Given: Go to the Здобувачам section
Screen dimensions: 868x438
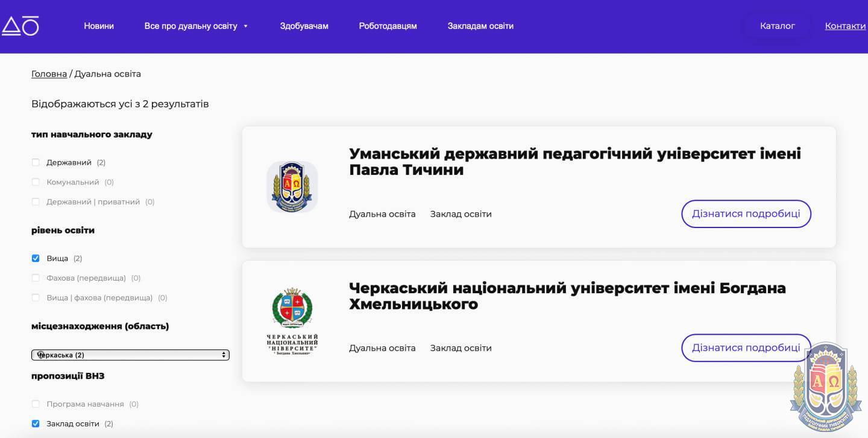Looking at the screenshot, I should [304, 26].
